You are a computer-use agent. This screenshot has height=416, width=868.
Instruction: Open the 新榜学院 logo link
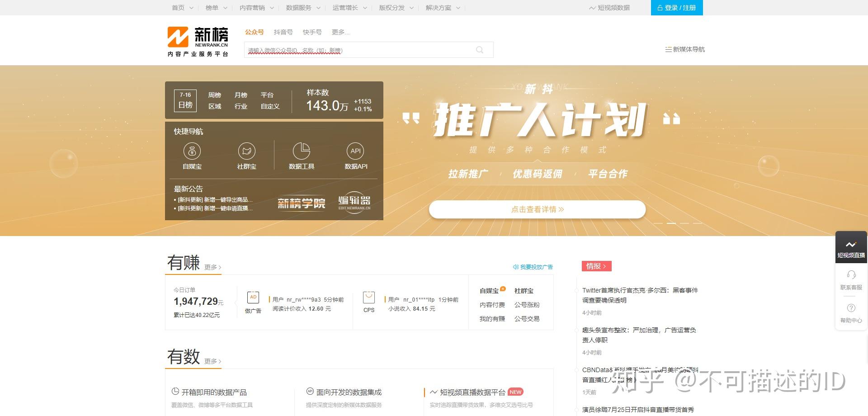pyautogui.click(x=301, y=203)
